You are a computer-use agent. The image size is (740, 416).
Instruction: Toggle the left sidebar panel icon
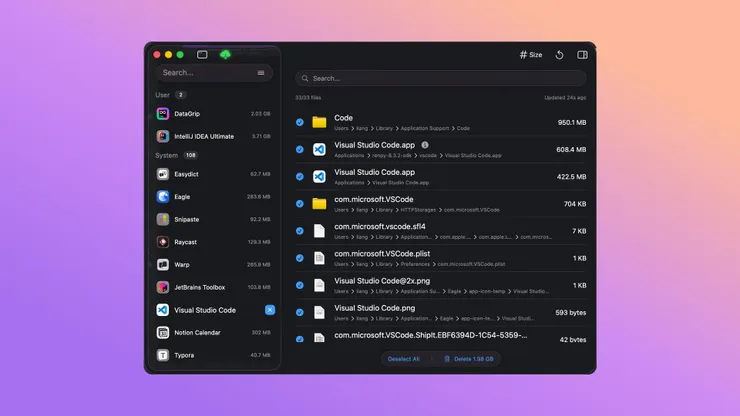pos(202,54)
